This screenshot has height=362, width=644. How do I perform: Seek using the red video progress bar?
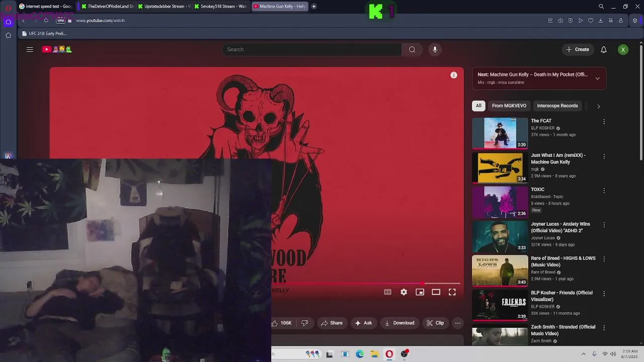click(366, 284)
